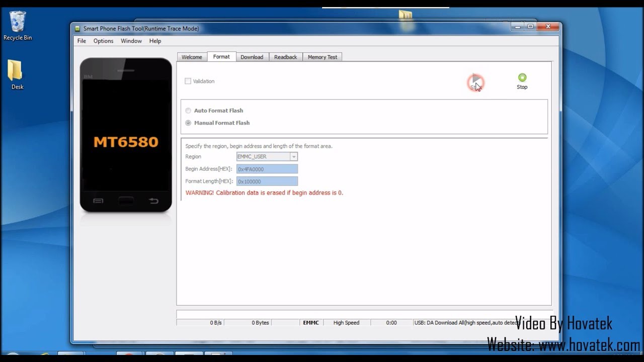Screen dimensions: 644x362
Task: Click the Smart Phone Flash Tool title icon
Action: 77,29
